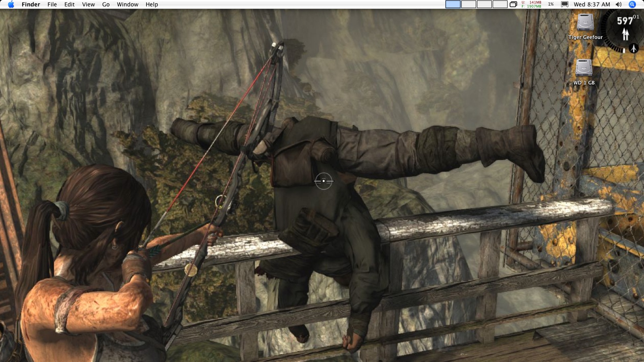Click the stacked windows icon in menu bar
Viewport: 644px width, 362px height.
(514, 4)
